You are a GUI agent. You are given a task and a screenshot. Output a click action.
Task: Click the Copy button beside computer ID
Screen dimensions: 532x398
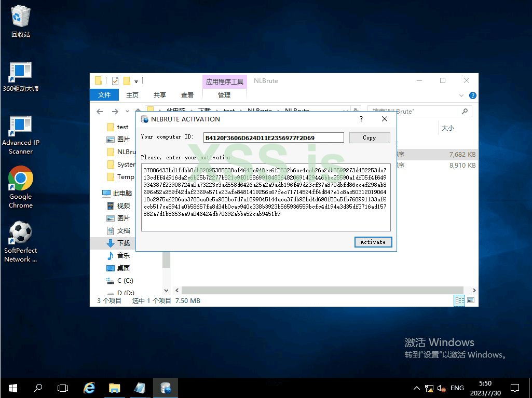(x=369, y=138)
